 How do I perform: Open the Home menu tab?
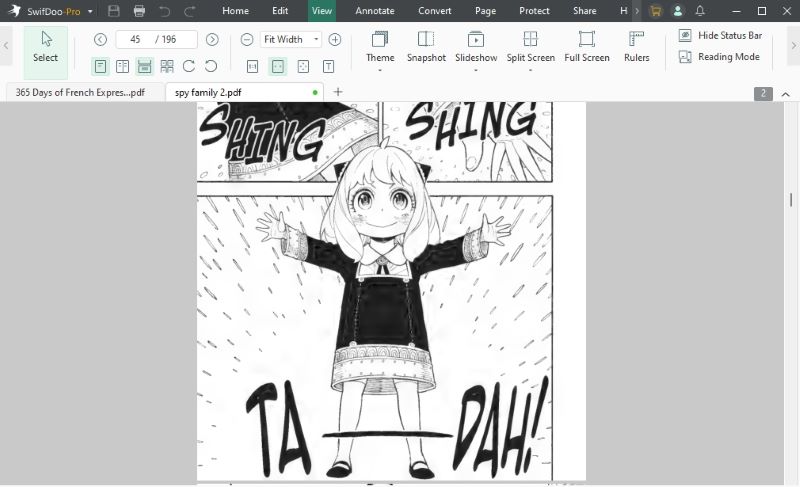coord(235,11)
